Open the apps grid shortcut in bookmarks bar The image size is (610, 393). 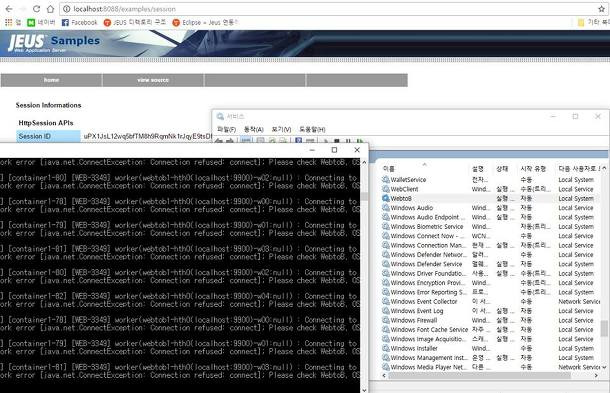[x=9, y=23]
